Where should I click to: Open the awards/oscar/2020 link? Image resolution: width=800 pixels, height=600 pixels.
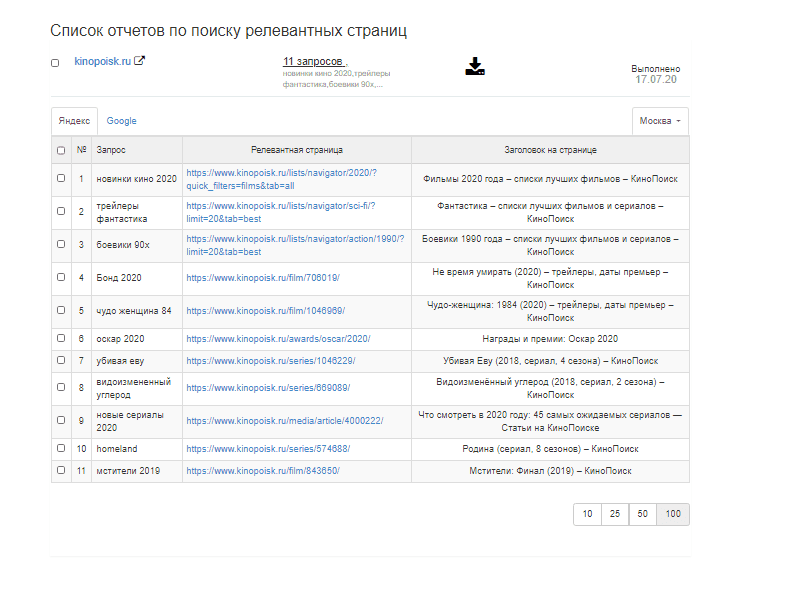point(278,339)
